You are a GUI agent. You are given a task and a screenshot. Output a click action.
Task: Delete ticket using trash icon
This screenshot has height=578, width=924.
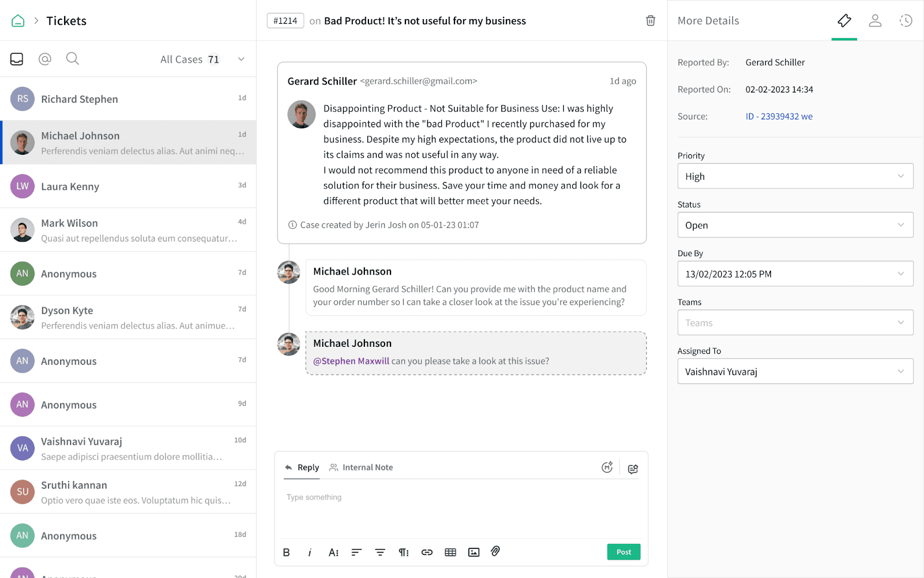tap(650, 21)
